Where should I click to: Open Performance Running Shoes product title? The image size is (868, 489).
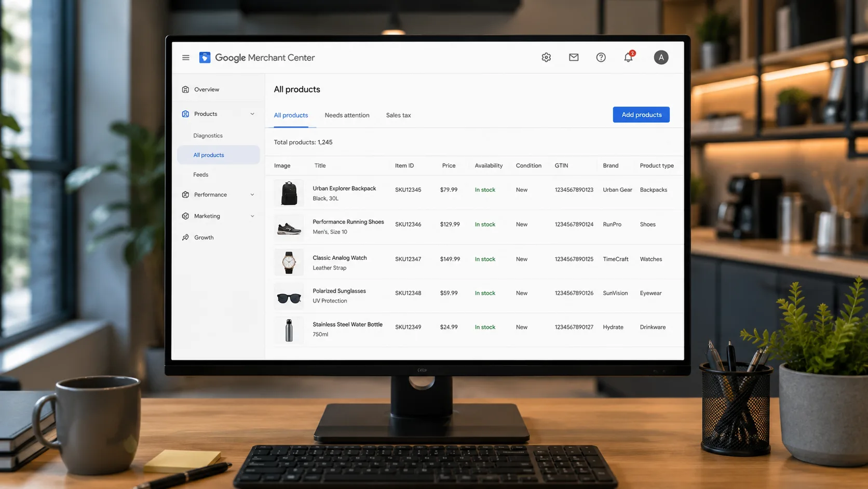(348, 222)
